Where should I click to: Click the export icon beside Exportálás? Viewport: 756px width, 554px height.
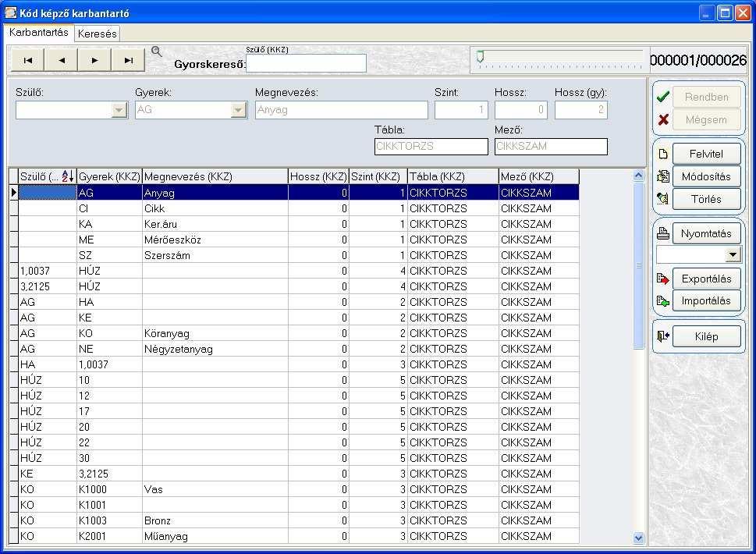(x=663, y=279)
